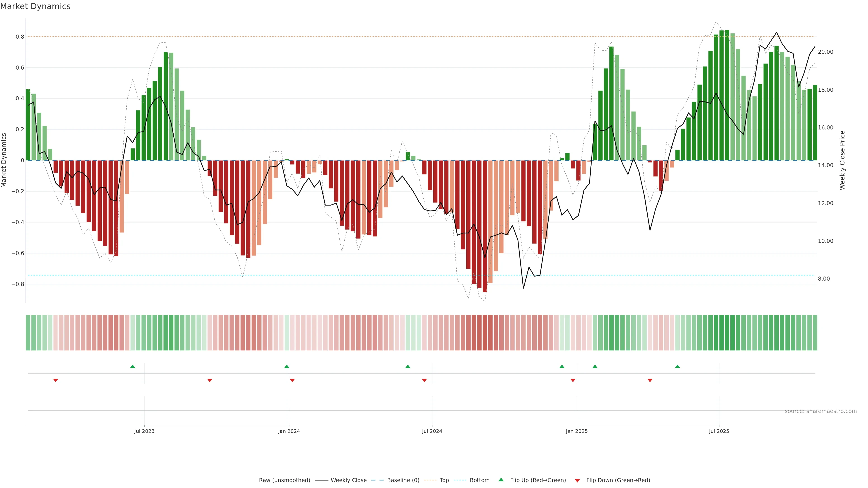Toggle the Baseline (0) legend entry
Image resolution: width=868 pixels, height=488 pixels.
click(x=403, y=480)
